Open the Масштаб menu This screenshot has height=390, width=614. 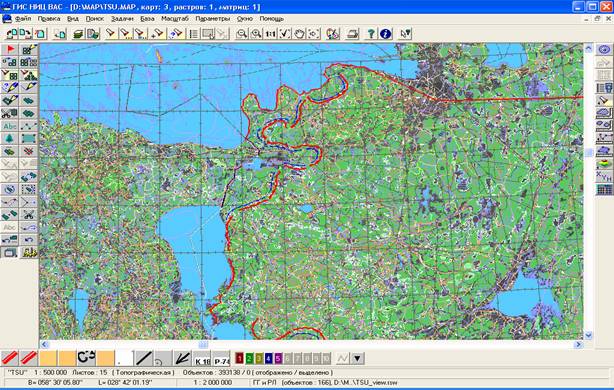click(175, 18)
